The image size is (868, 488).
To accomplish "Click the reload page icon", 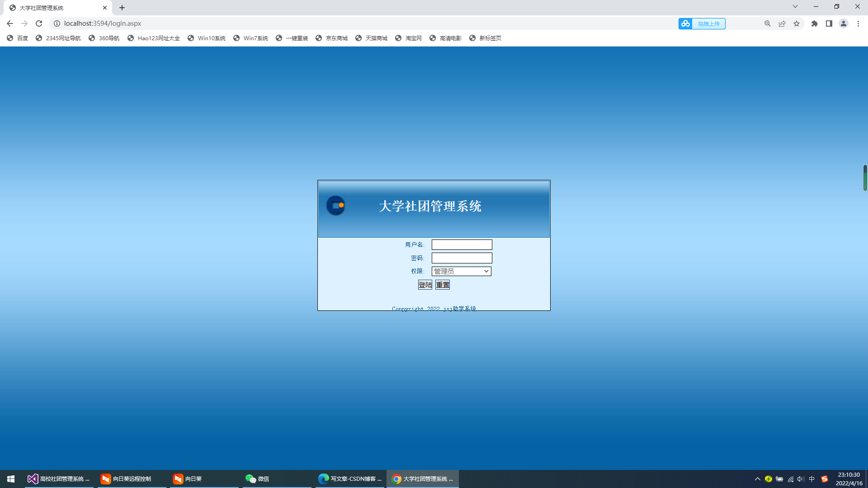I will 39,23.
